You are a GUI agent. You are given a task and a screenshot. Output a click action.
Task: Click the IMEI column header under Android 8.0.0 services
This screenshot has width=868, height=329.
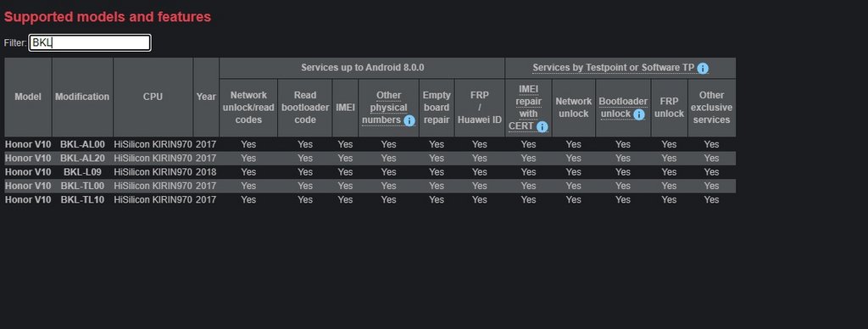pos(345,108)
